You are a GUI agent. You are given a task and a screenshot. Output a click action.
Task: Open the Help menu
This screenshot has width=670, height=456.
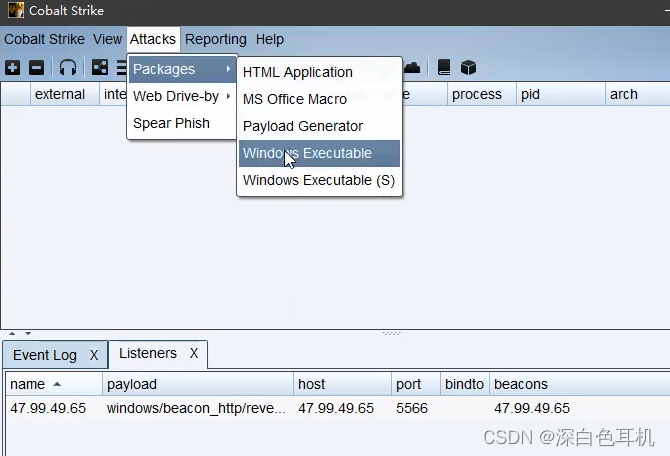click(270, 39)
